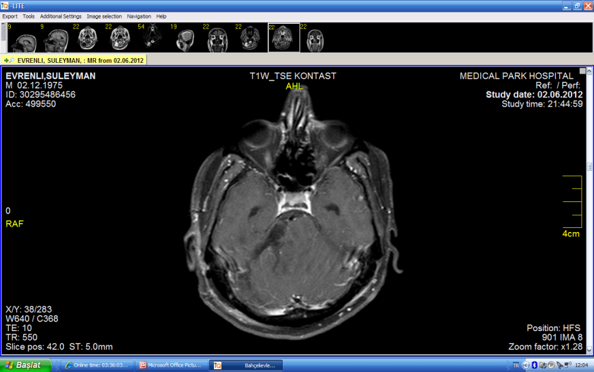
Task: Open the Additional Settings menu
Action: click(61, 16)
